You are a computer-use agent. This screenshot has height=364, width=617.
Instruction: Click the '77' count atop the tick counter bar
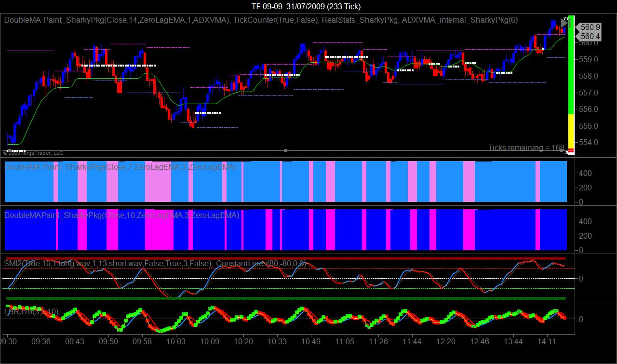coord(565,18)
